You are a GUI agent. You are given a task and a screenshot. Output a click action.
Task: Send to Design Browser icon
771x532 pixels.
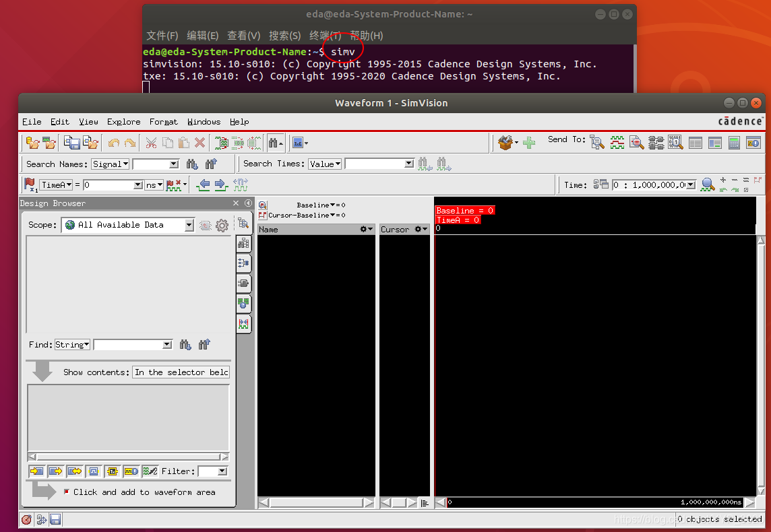point(597,143)
